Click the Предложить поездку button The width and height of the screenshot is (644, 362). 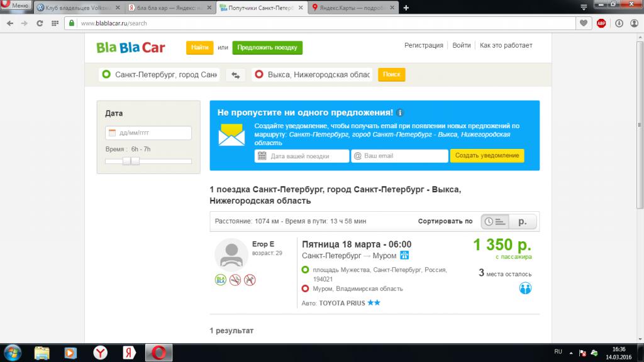click(267, 48)
